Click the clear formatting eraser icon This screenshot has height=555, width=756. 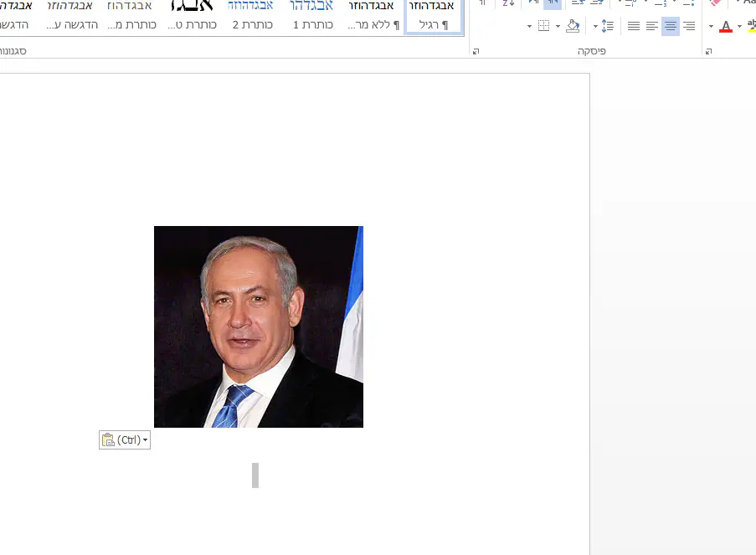coord(714,3)
